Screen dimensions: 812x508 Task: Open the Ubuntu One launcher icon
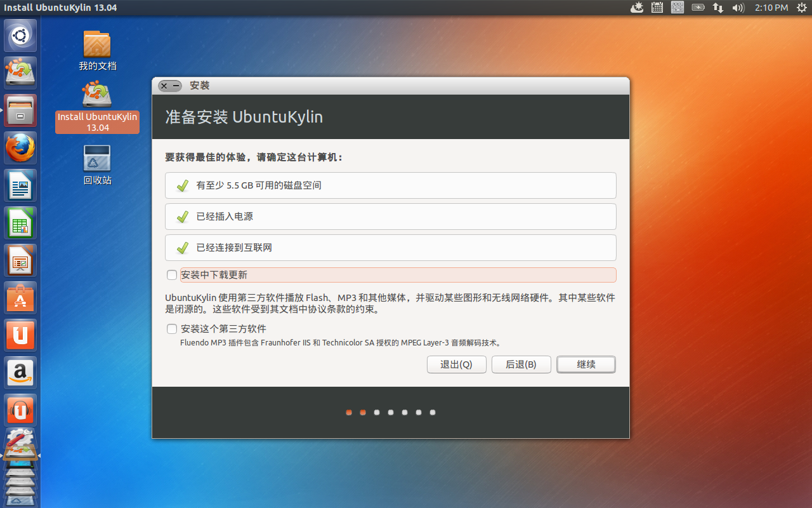(x=20, y=335)
